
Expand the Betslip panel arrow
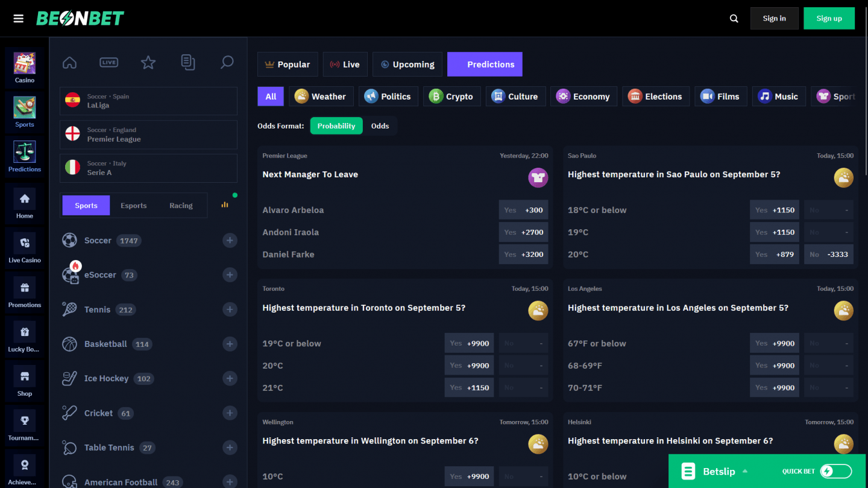(745, 471)
